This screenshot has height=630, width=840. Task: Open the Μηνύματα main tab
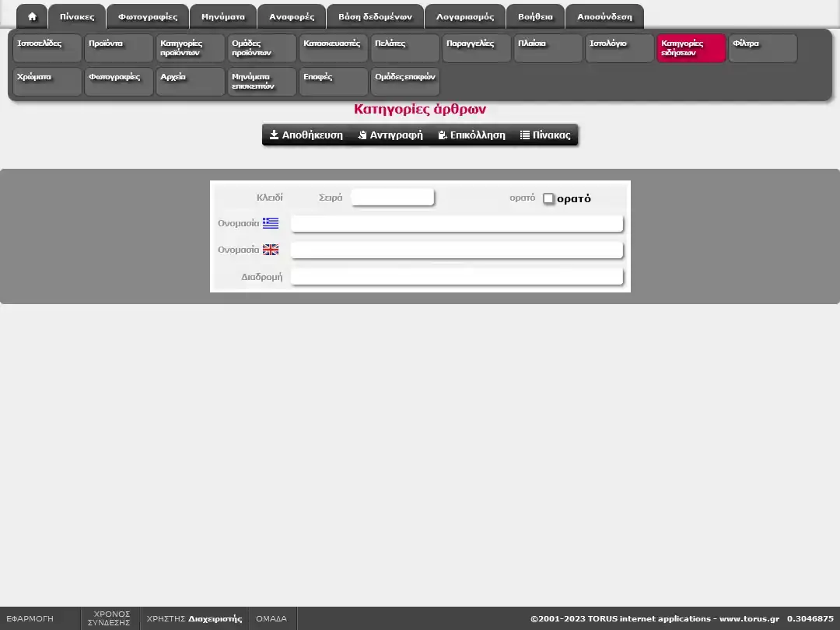(x=223, y=16)
